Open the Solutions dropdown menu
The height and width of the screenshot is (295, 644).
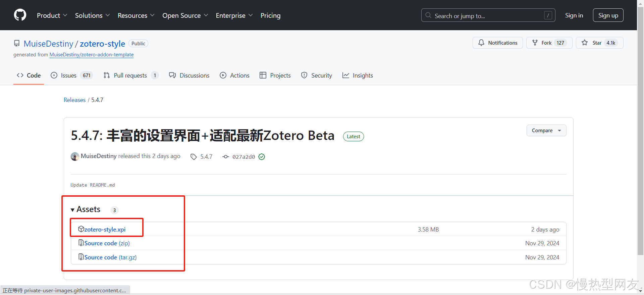click(92, 15)
